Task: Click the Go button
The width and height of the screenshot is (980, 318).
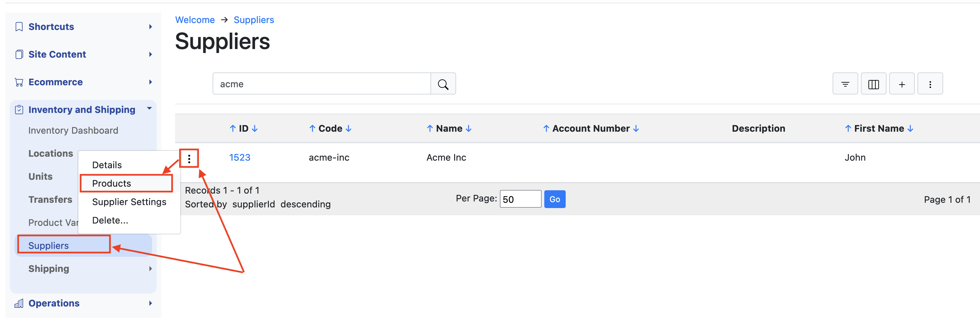Action: click(x=555, y=199)
